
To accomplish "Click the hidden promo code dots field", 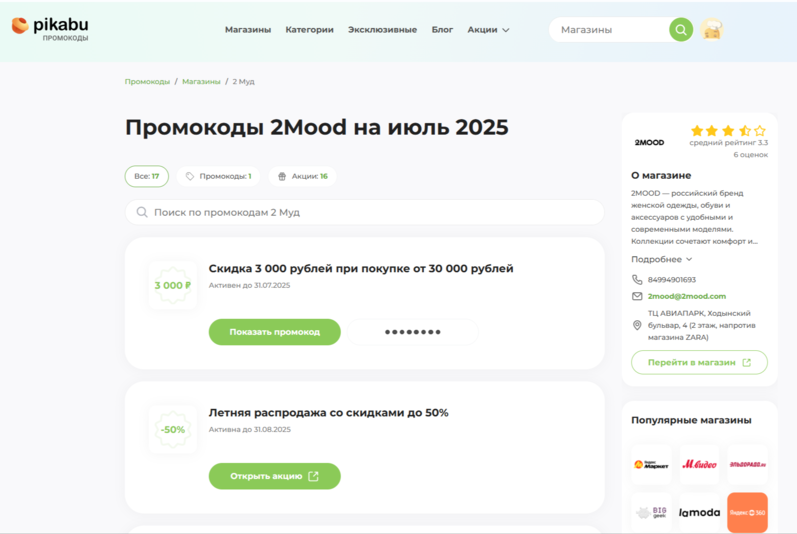I will (x=413, y=332).
